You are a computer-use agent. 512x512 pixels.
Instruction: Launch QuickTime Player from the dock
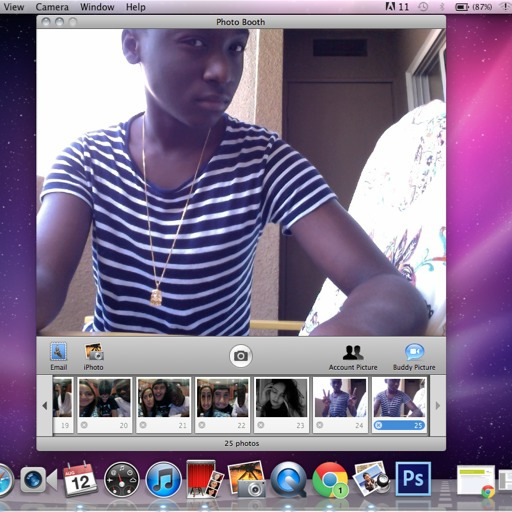coord(289,480)
